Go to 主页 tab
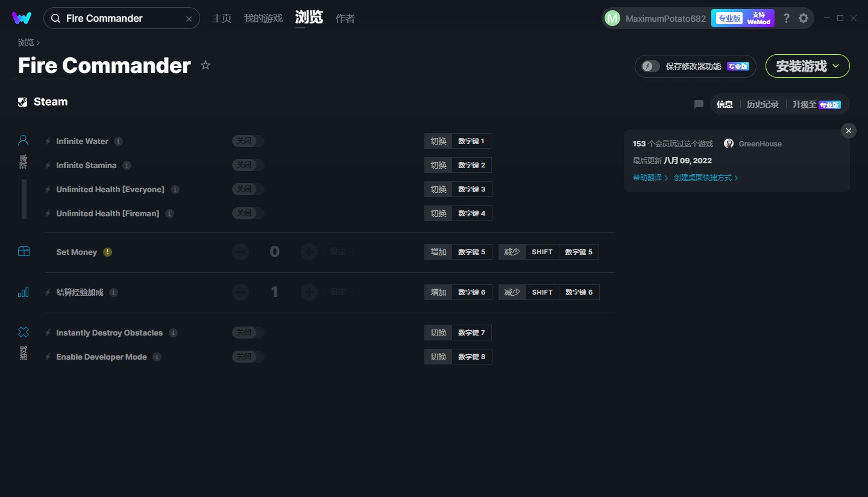 click(x=222, y=18)
